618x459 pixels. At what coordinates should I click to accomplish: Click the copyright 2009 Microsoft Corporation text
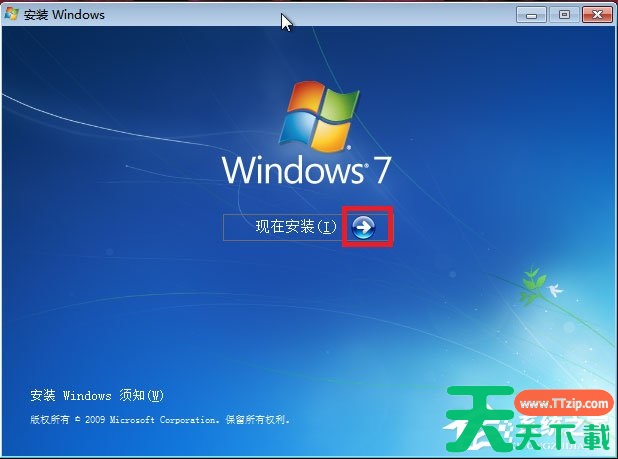[x=160, y=420]
